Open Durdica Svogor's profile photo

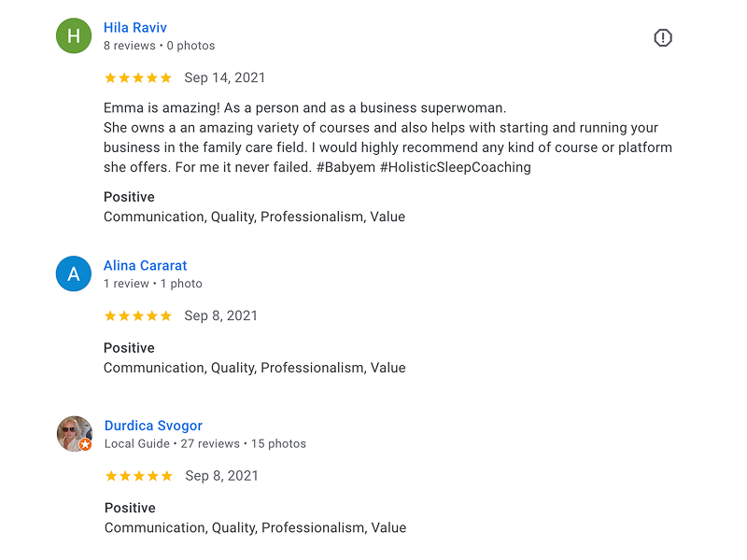click(x=75, y=434)
